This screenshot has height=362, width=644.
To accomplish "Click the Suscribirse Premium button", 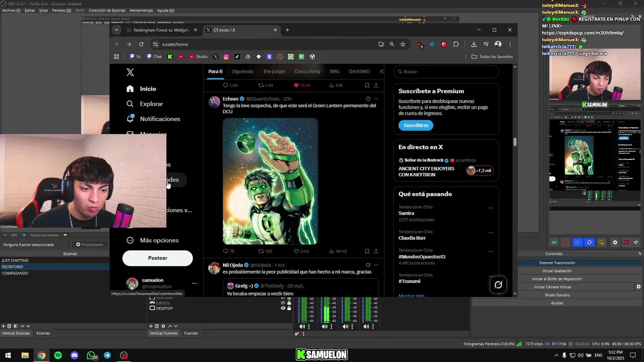I will pyautogui.click(x=416, y=125).
